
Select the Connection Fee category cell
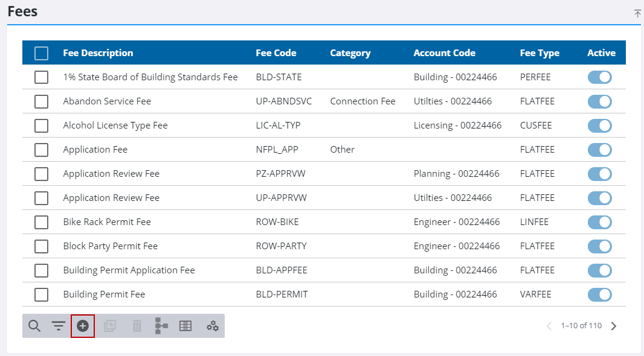click(x=362, y=101)
